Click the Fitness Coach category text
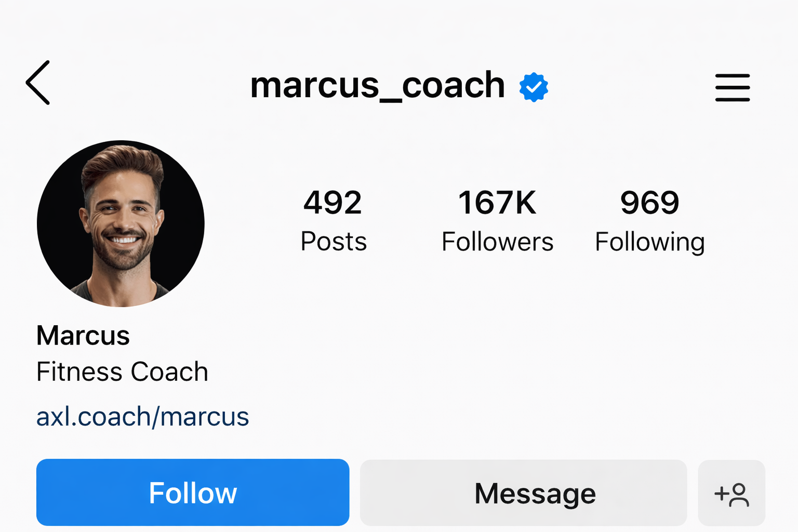Image resolution: width=798 pixels, height=532 pixels. (122, 372)
